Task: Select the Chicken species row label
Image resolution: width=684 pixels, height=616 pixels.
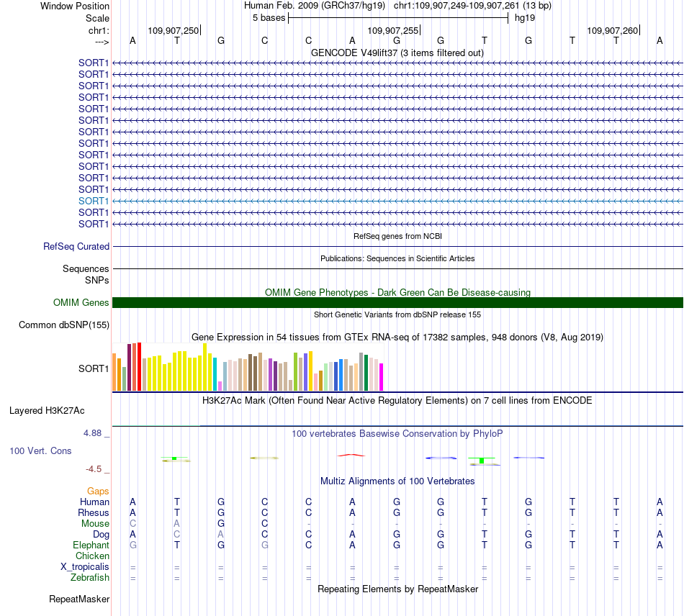Action: click(92, 556)
